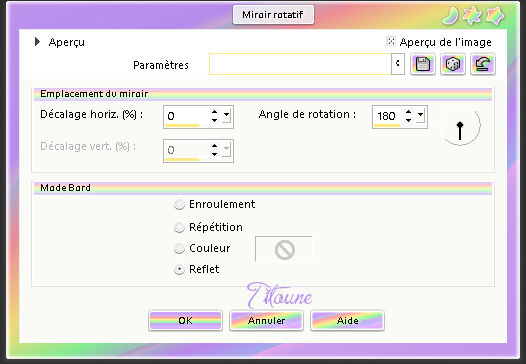Click the randomize parameters dice icon
This screenshot has height=364, width=526.
453,64
